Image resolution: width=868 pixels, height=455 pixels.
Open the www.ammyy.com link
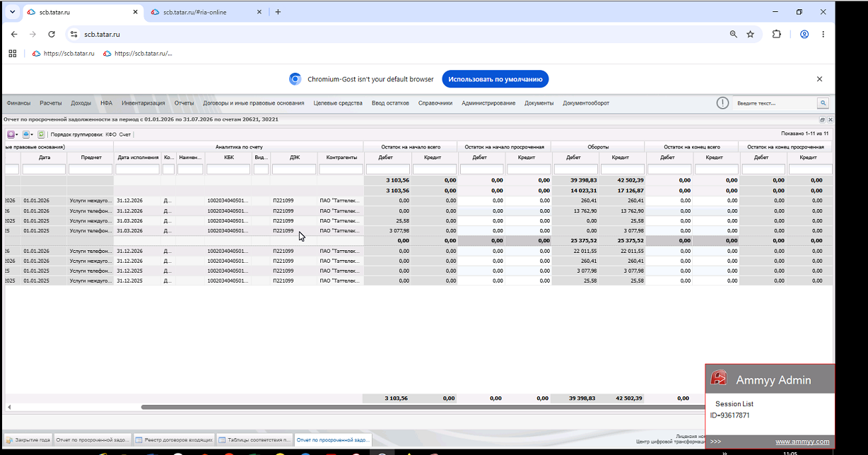pos(802,442)
